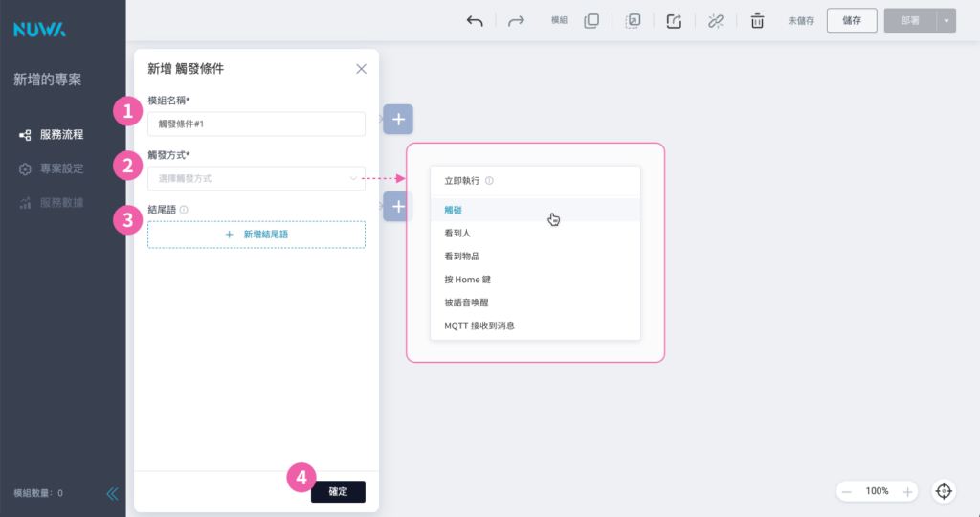The height and width of the screenshot is (517, 980).
Task: Click the redo arrow icon
Action: pyautogui.click(x=516, y=21)
